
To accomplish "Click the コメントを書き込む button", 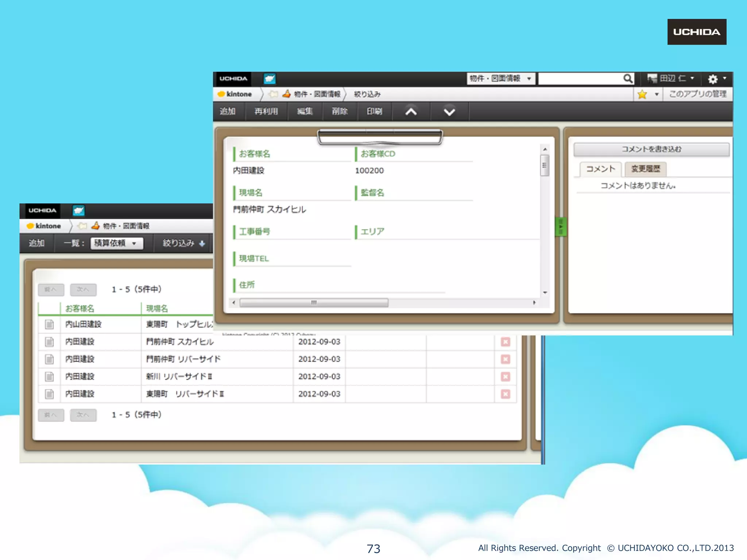I will coord(651,149).
